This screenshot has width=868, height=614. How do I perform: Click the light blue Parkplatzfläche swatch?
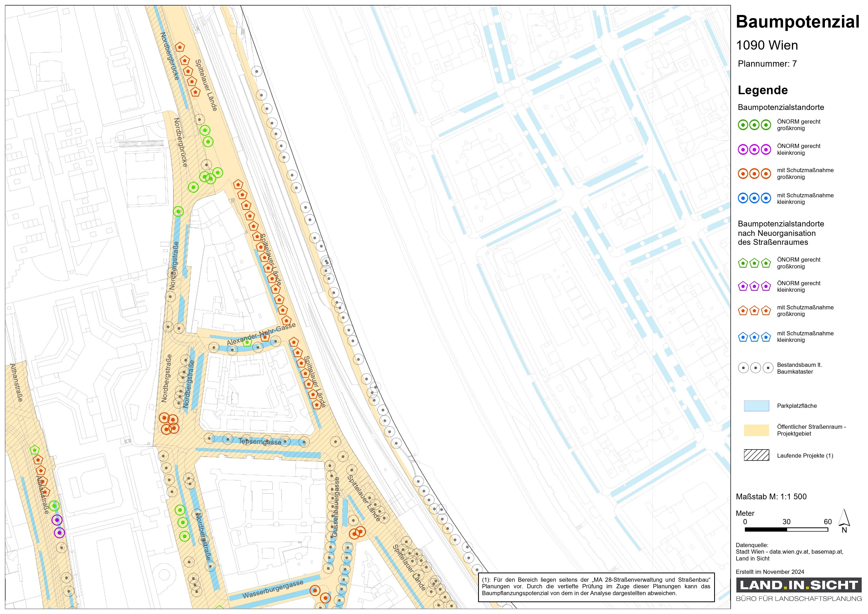(756, 406)
